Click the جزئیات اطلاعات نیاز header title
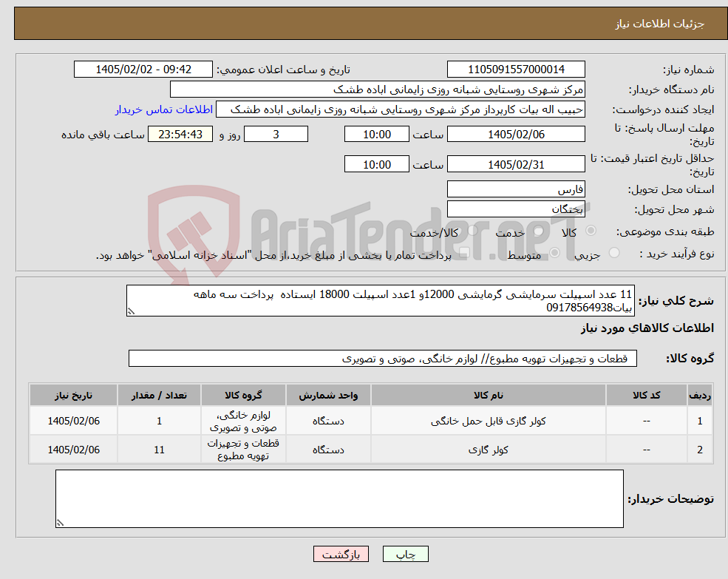The image size is (728, 579). pos(660,24)
